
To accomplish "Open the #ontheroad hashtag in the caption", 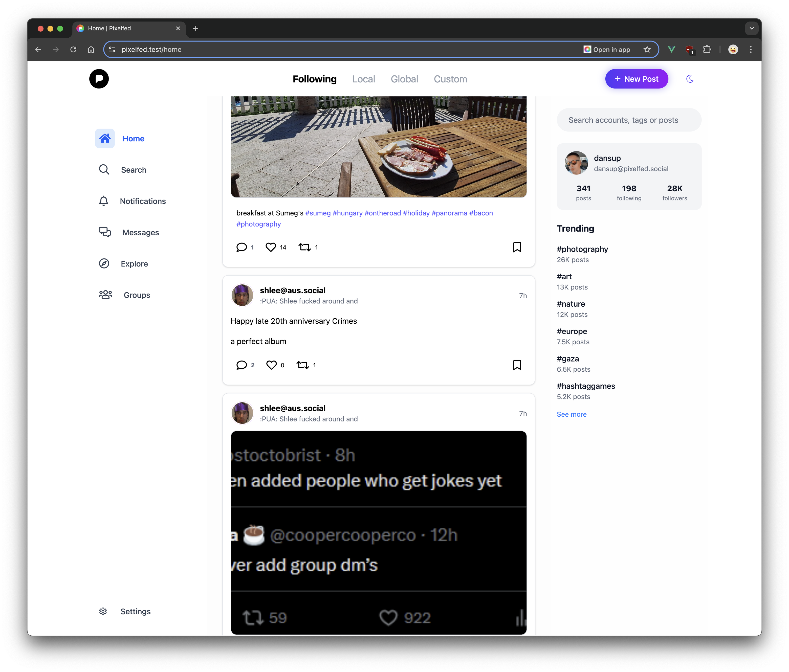I will (x=382, y=213).
